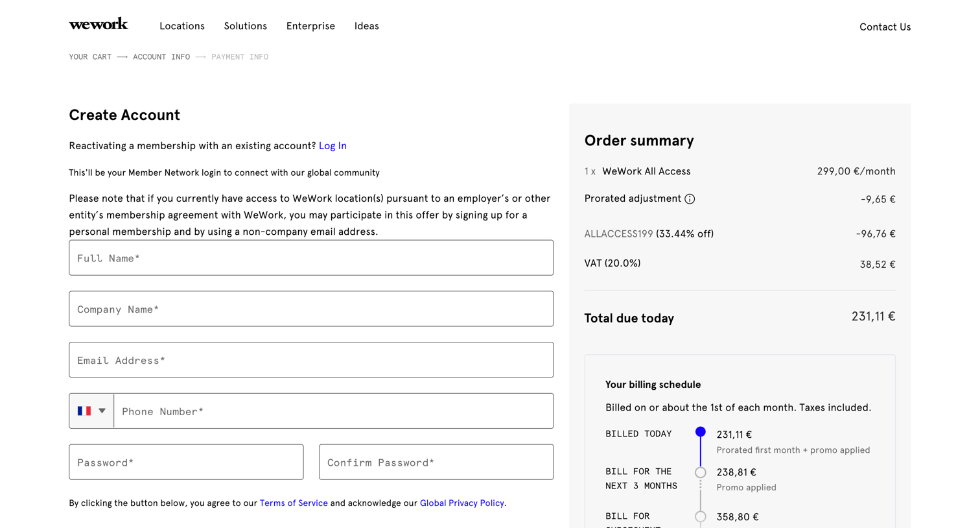980x528 pixels.
Task: Click the Total due today amount 231,11 €
Action: [x=873, y=317]
